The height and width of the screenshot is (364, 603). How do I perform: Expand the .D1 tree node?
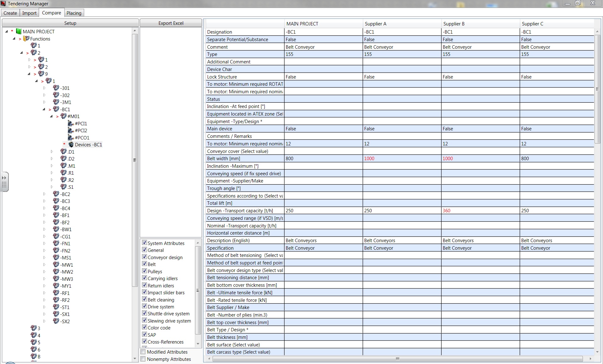pyautogui.click(x=52, y=152)
